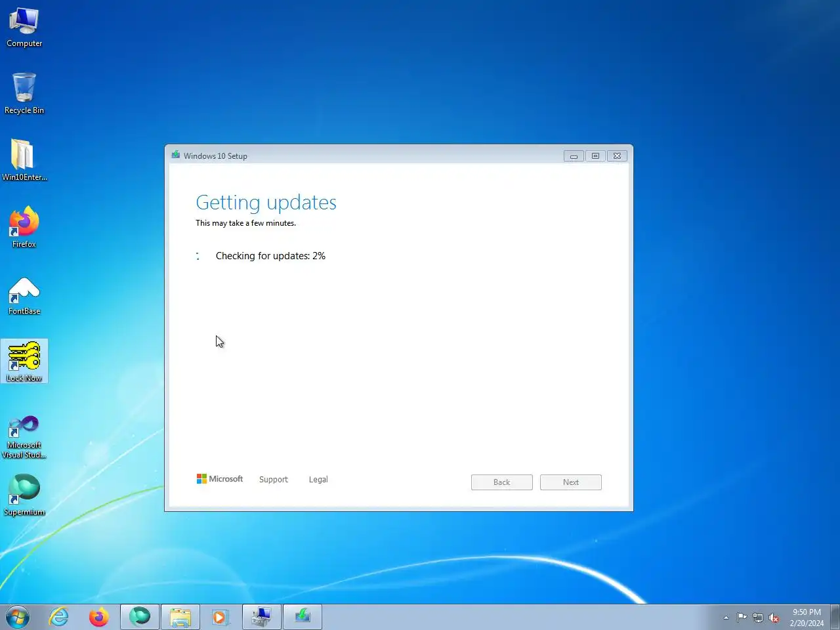Click 'This may take a few minutes.' text
Screen dimensions: 840x630
tap(245, 223)
